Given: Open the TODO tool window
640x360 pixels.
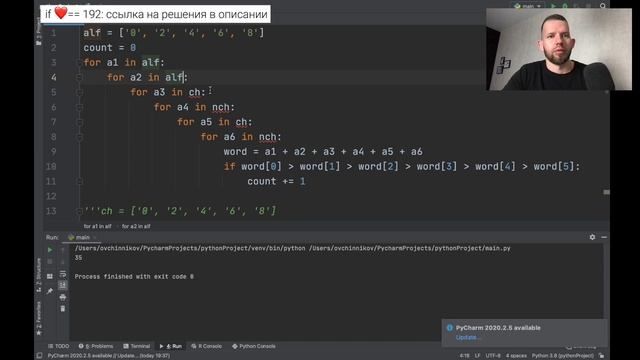Looking at the screenshot, I should coord(58,346).
